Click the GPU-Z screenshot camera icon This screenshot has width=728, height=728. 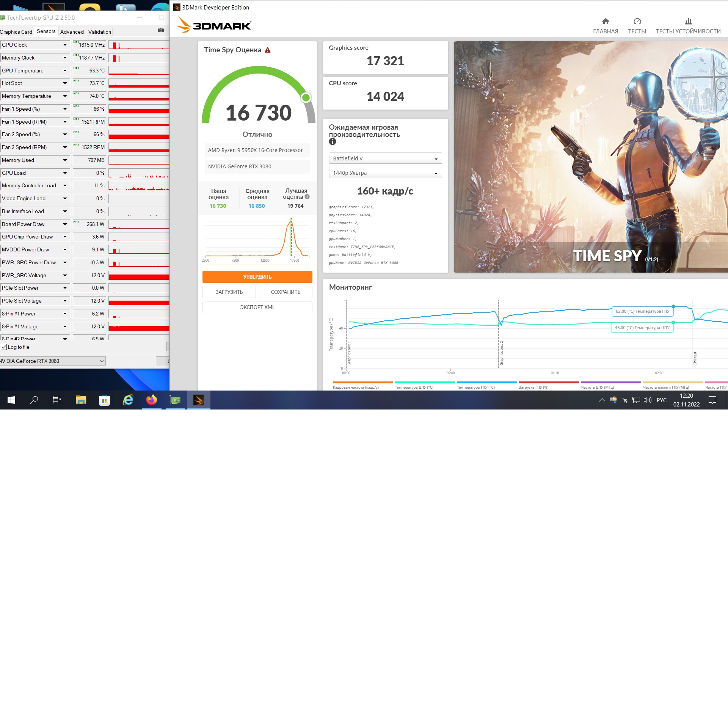pos(161,30)
